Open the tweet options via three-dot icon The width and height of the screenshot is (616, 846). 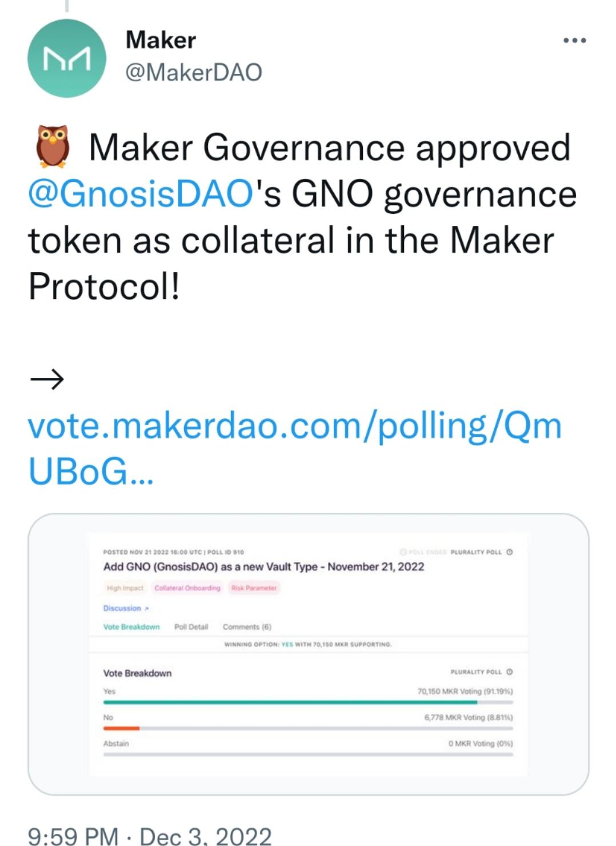point(575,40)
